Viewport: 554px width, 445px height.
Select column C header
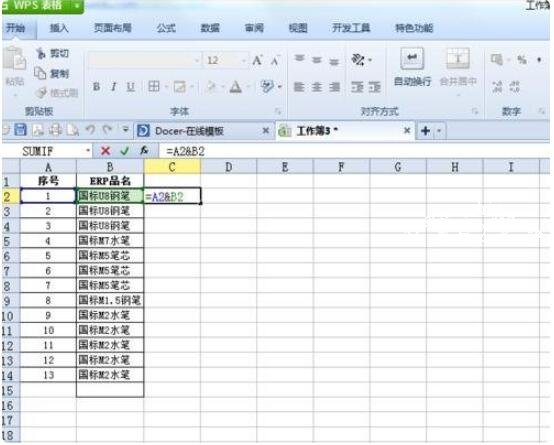pos(172,167)
